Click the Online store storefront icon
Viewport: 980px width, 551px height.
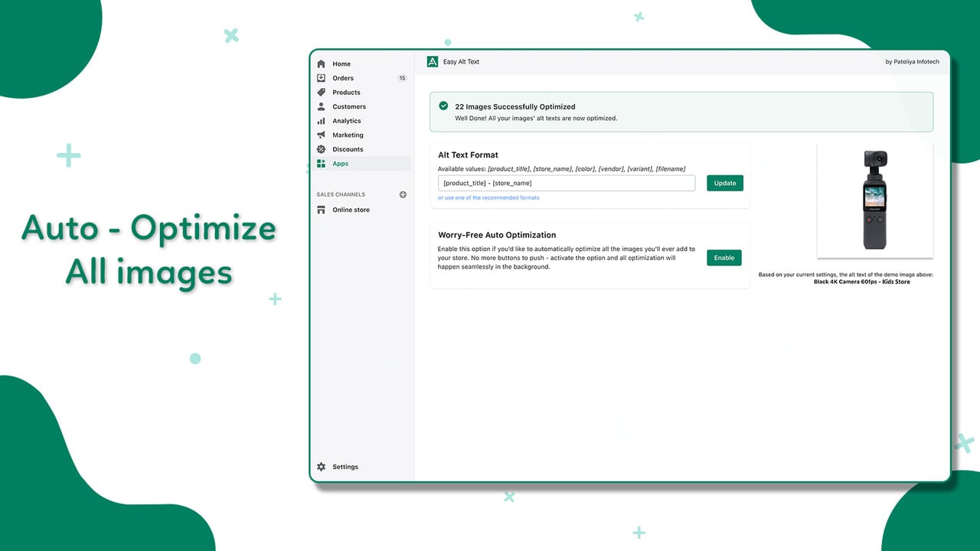coord(322,210)
